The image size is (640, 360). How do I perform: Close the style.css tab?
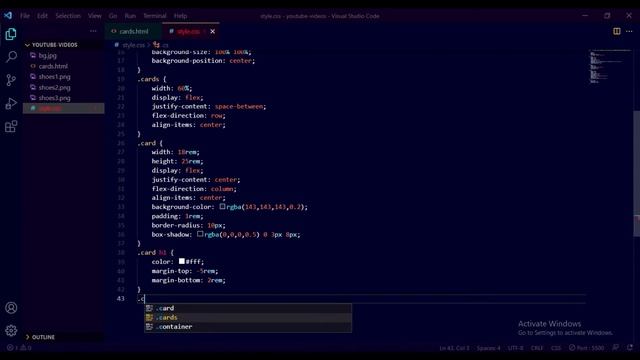[213, 31]
